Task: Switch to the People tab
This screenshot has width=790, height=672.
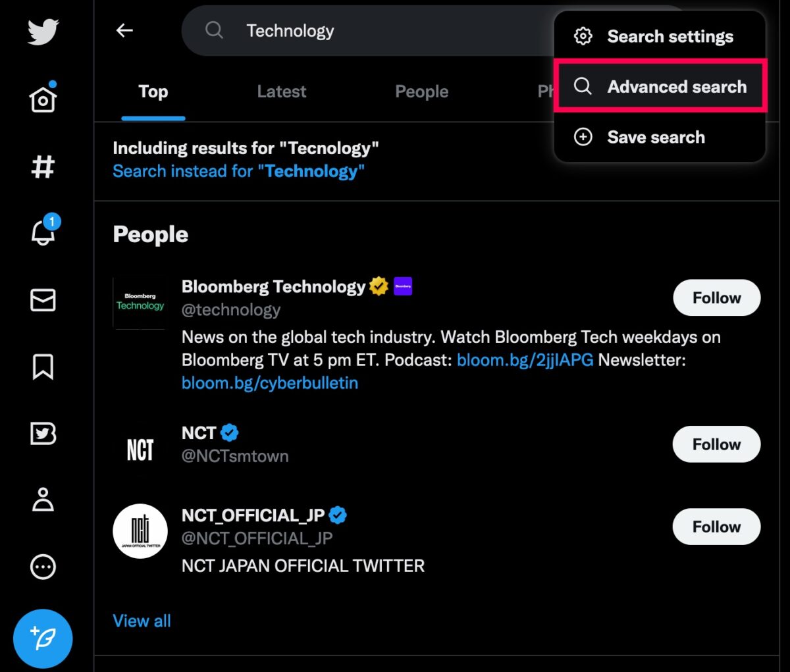Action: pos(422,91)
